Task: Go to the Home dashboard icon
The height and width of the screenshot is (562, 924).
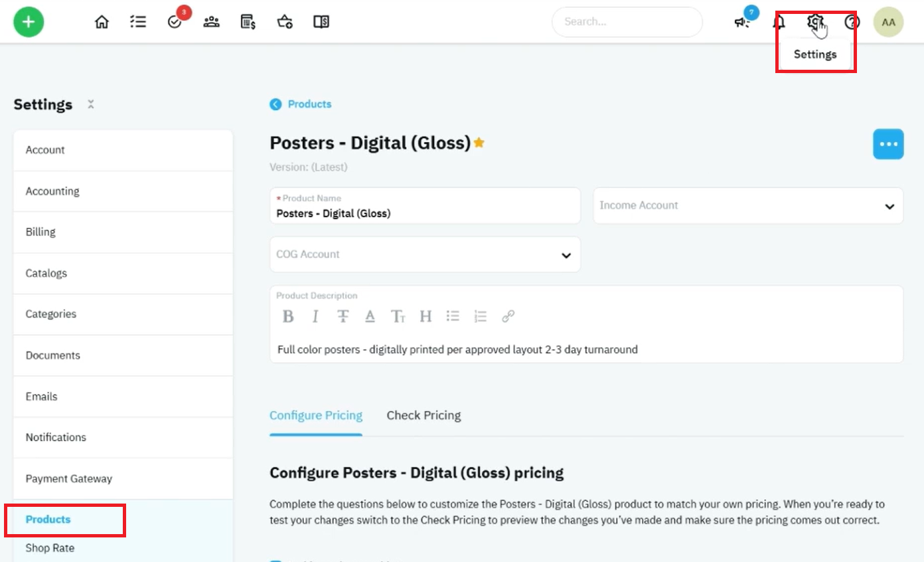Action: click(x=102, y=22)
